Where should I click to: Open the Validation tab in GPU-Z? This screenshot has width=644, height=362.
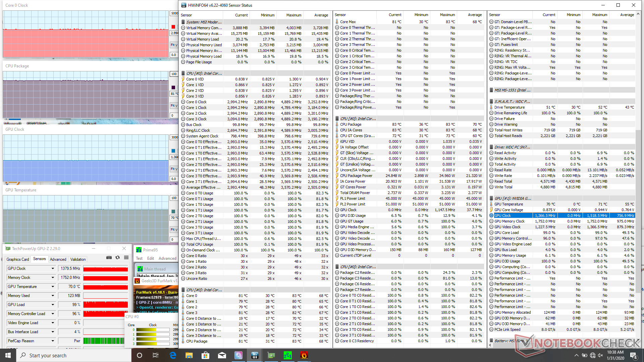pos(78,259)
